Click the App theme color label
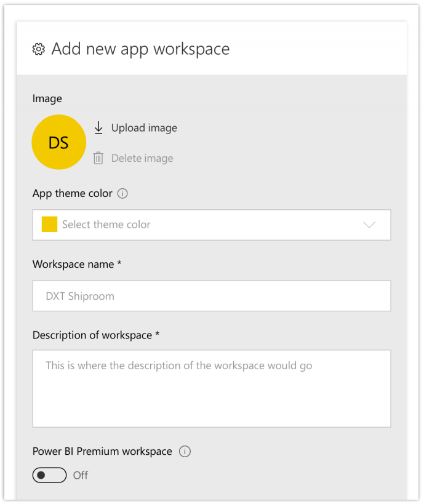The width and height of the screenshot is (424, 504). (x=72, y=193)
